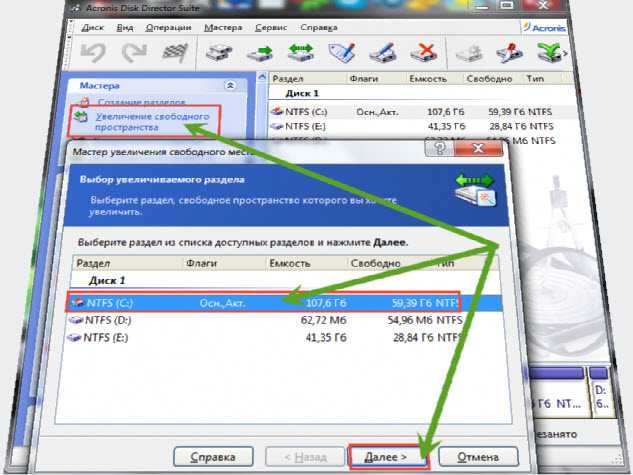633x475 pixels.
Task: Click the Format partition pen icon
Action: pos(383,52)
